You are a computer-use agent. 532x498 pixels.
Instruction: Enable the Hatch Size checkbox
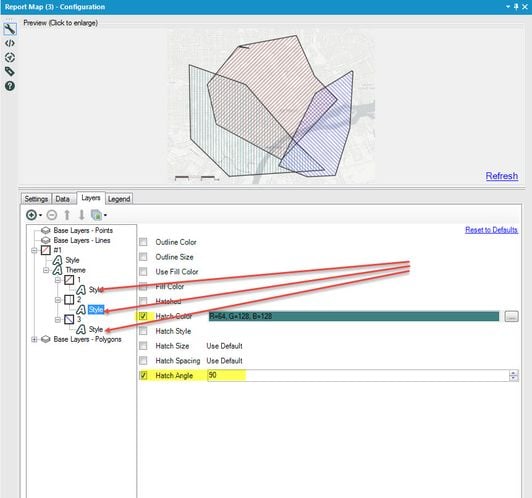pyautogui.click(x=143, y=346)
